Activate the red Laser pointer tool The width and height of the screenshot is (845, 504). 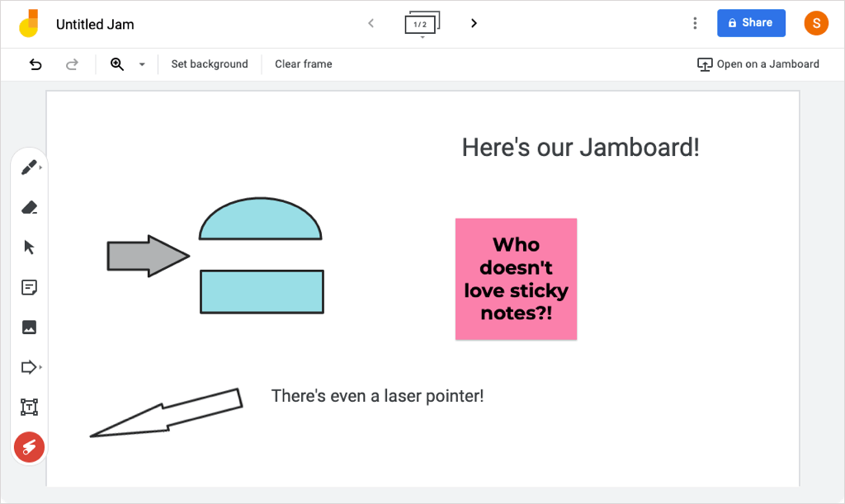pyautogui.click(x=30, y=447)
